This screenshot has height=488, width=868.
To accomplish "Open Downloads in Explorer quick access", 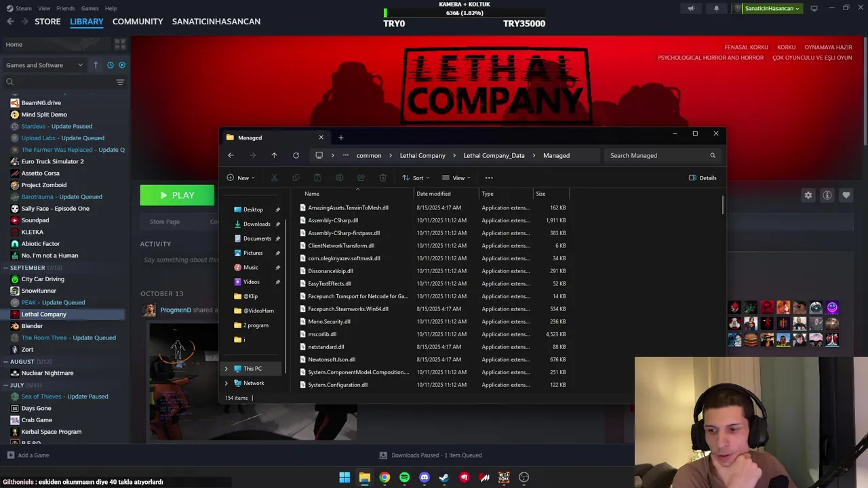I will [256, 224].
